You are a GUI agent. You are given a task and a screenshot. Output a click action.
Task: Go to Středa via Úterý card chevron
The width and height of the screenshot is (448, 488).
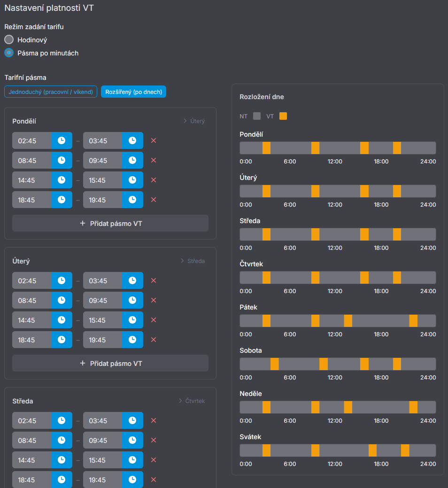coord(193,261)
